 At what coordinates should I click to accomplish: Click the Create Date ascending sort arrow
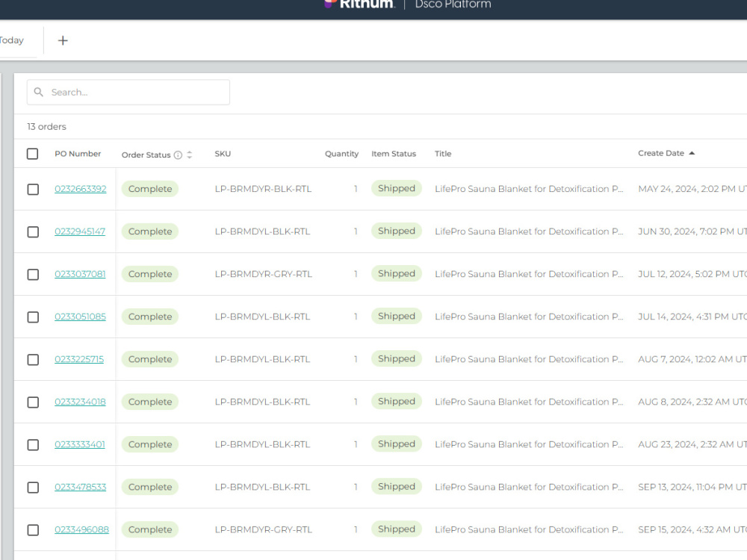[692, 153]
